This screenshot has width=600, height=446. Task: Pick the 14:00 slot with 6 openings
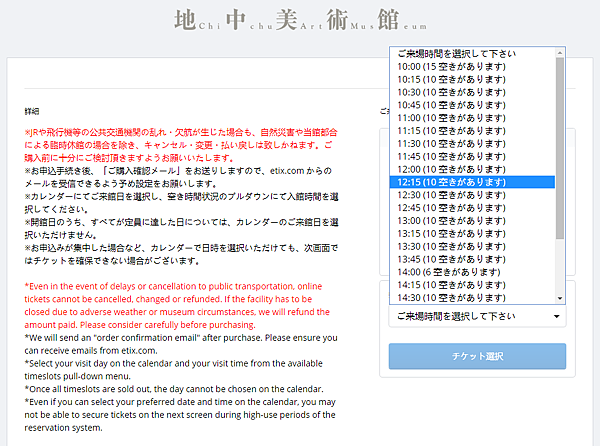472,272
